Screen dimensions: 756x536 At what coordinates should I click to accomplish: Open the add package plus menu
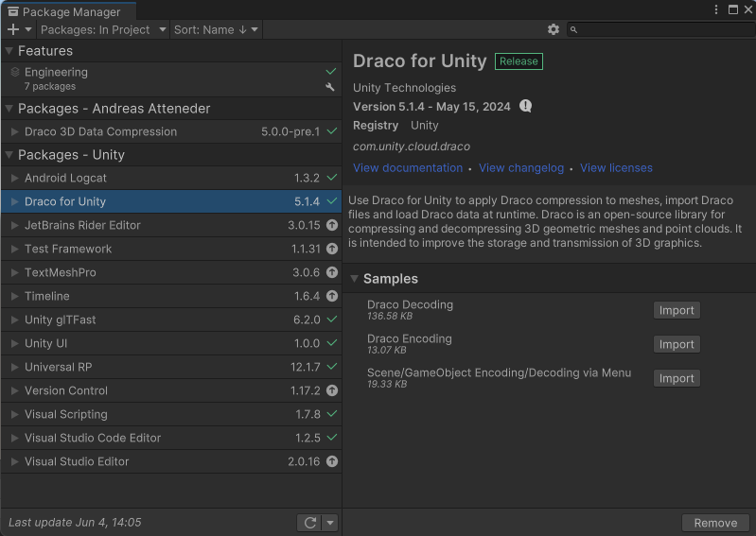click(19, 29)
